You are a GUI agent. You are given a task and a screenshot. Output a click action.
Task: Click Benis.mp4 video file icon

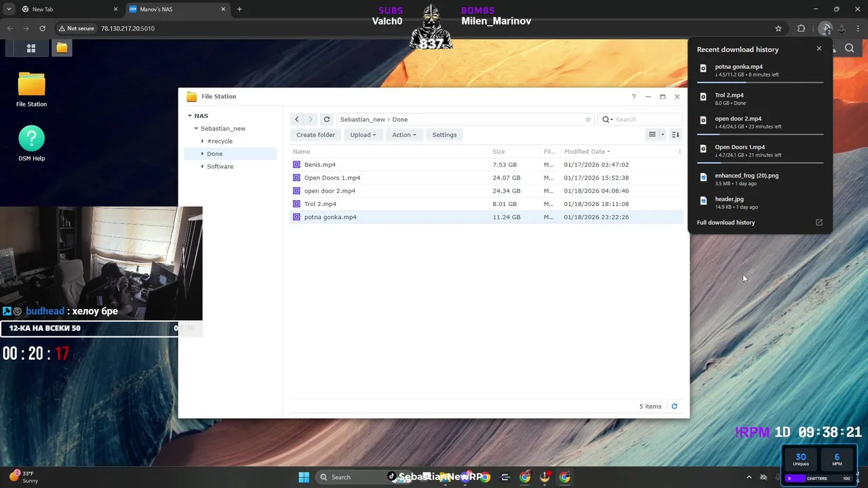point(296,165)
